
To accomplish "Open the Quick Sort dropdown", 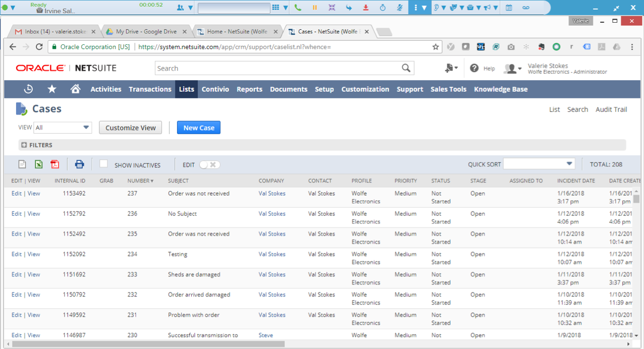I will click(539, 163).
